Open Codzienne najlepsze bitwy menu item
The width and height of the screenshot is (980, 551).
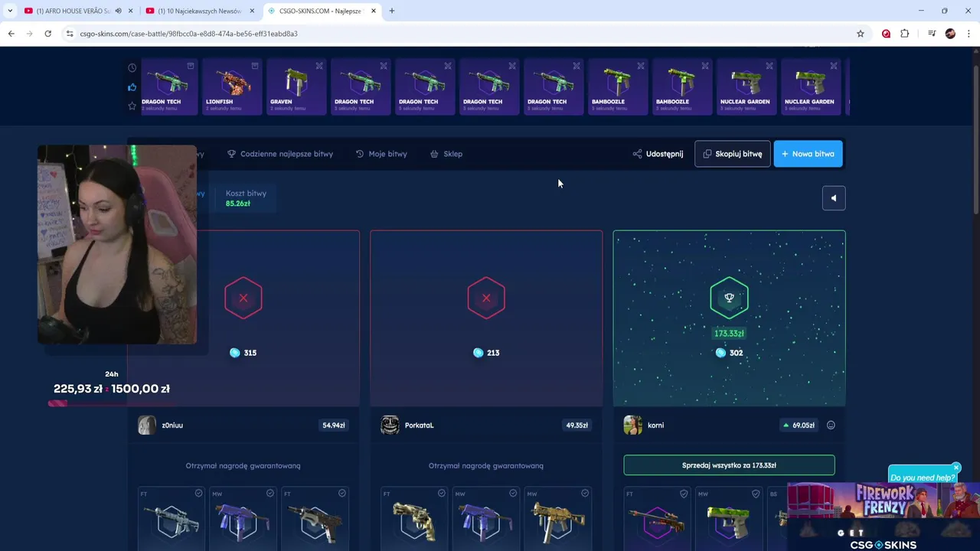(x=280, y=154)
